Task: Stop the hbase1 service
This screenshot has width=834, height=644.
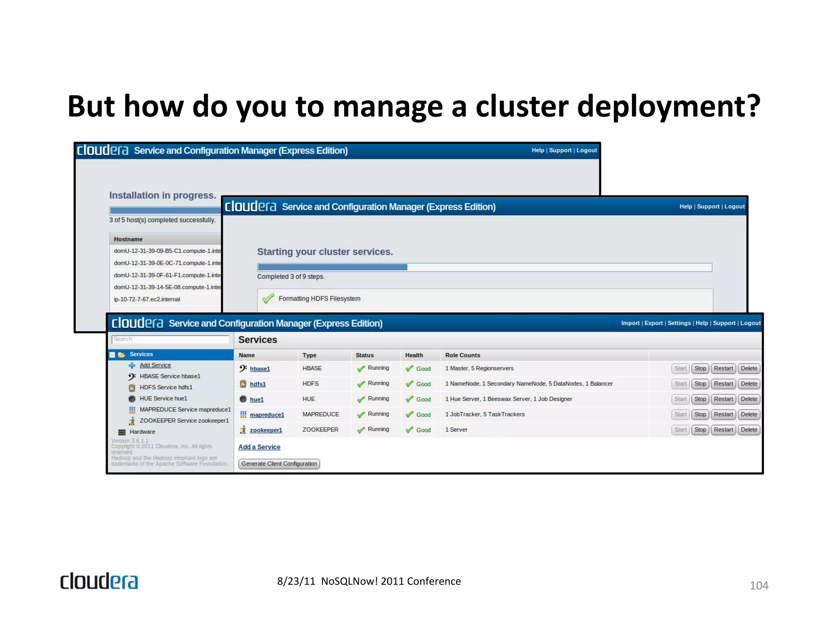Action: pyautogui.click(x=700, y=368)
